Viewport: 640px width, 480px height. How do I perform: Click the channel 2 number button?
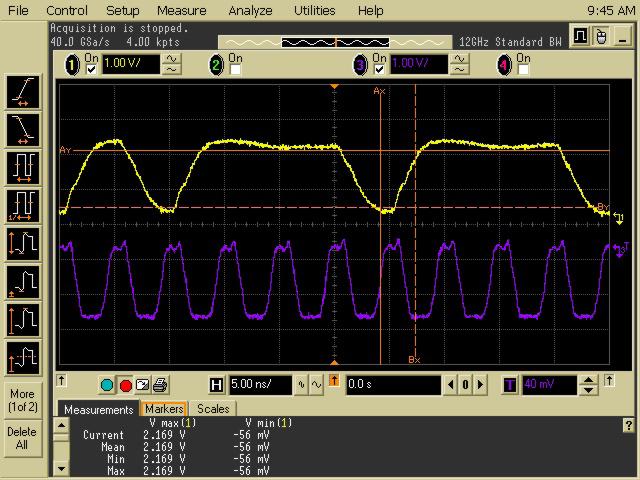click(216, 65)
